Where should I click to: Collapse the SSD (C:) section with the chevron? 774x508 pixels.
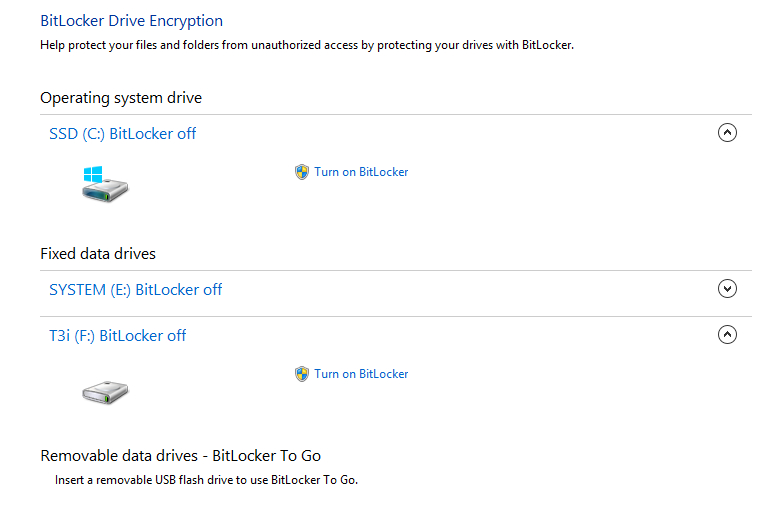click(727, 132)
